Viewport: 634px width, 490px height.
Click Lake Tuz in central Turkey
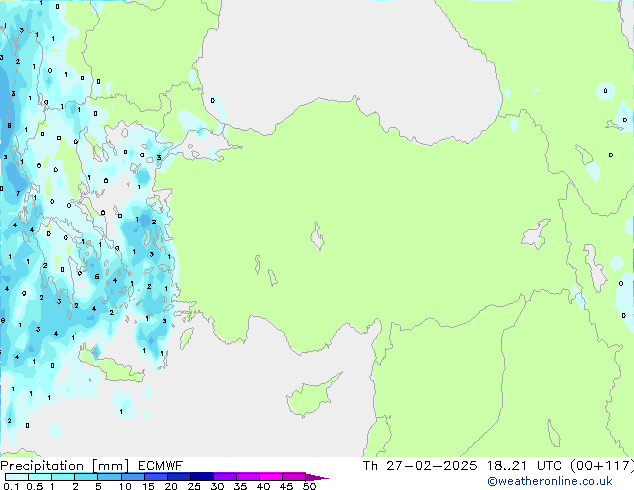(x=317, y=236)
